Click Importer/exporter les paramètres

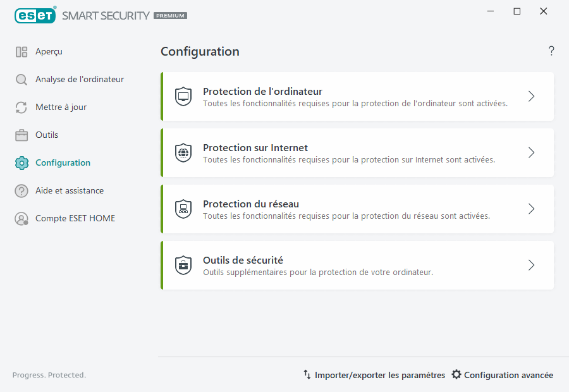[380, 374]
